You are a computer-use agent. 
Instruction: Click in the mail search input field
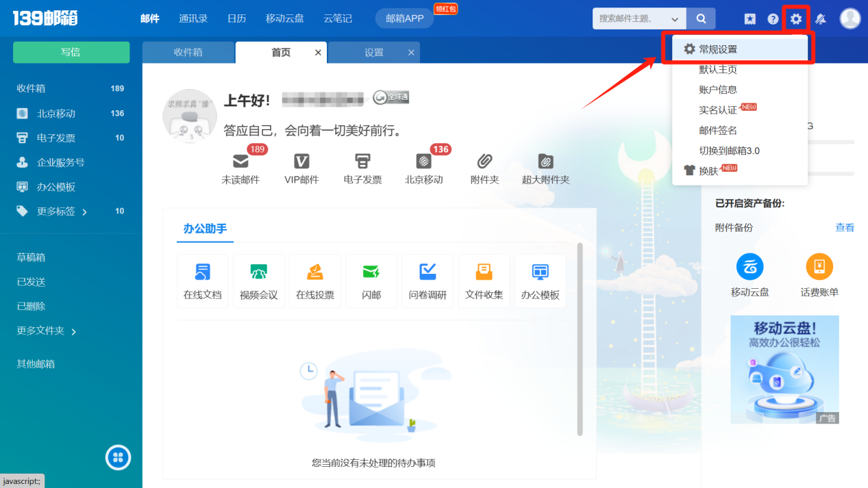click(630, 18)
